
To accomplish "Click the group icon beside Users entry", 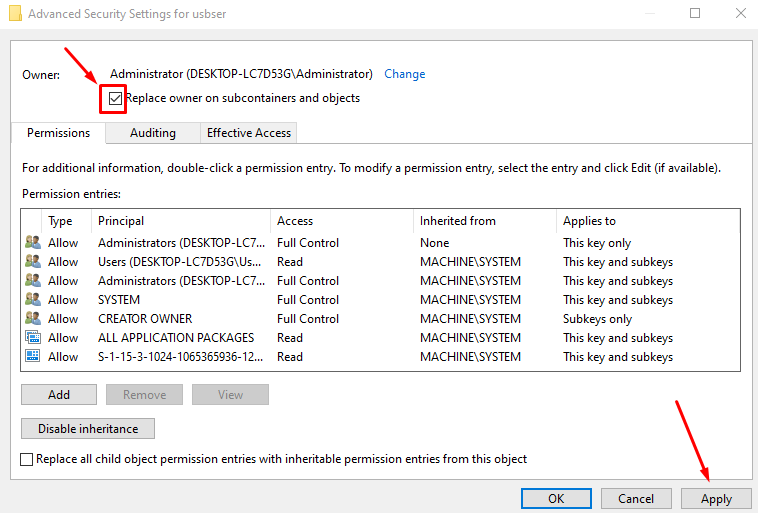I will pyautogui.click(x=32, y=262).
